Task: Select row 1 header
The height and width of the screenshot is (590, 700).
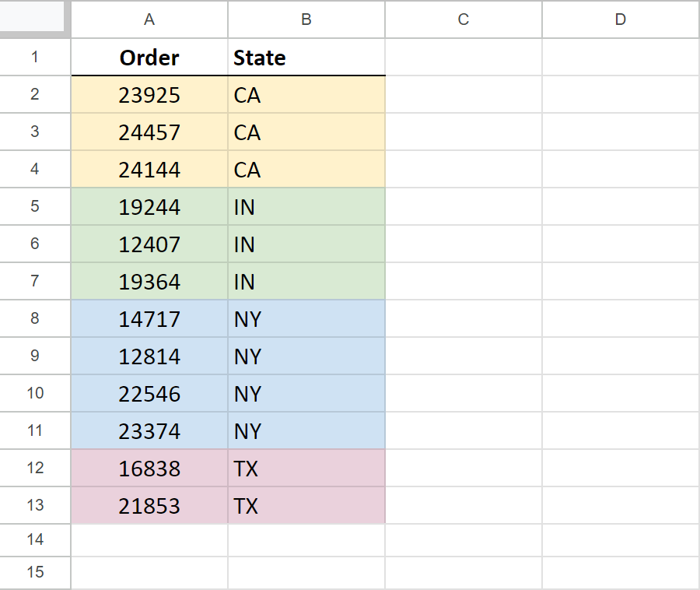Action: (x=35, y=57)
